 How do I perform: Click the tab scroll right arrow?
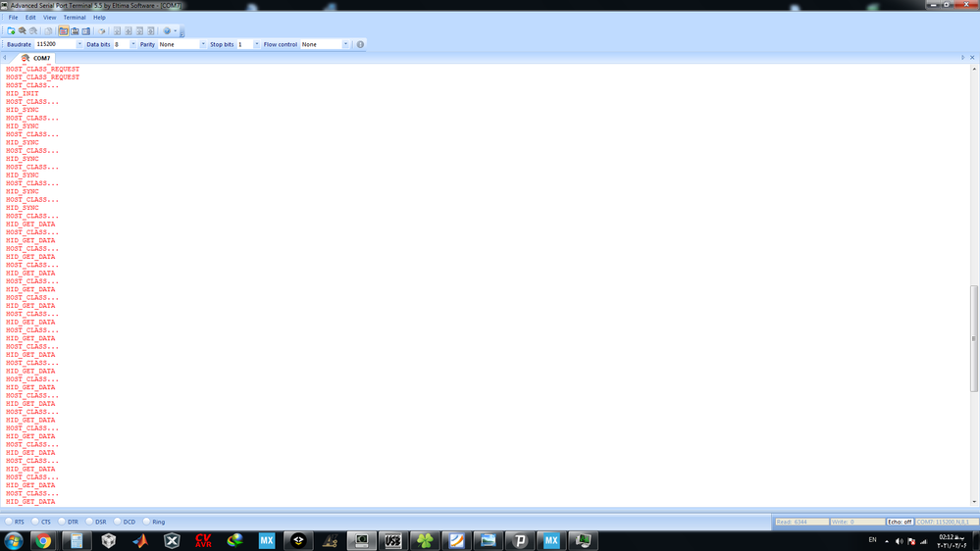pyautogui.click(x=963, y=58)
